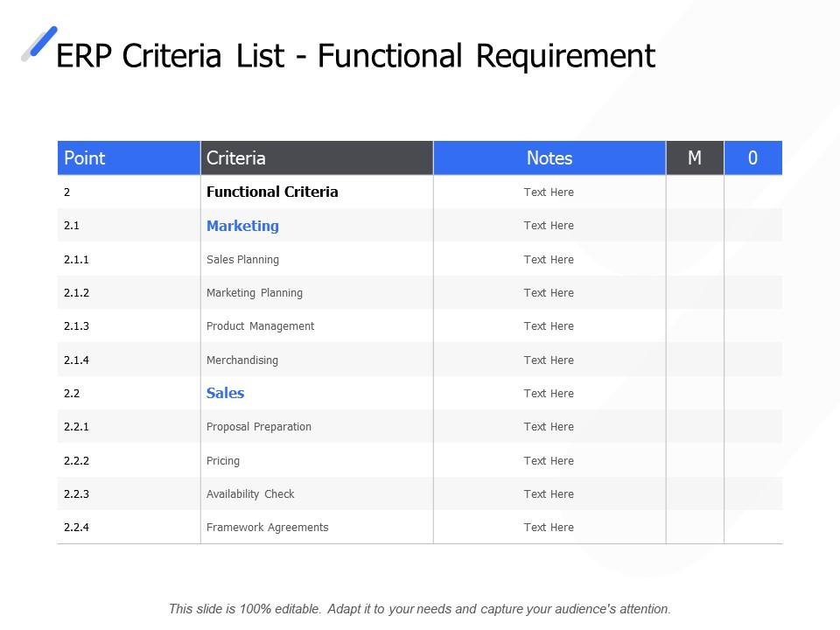Click Text Here in Availability Check row
The height and width of the screenshot is (630, 840).
pos(549,493)
